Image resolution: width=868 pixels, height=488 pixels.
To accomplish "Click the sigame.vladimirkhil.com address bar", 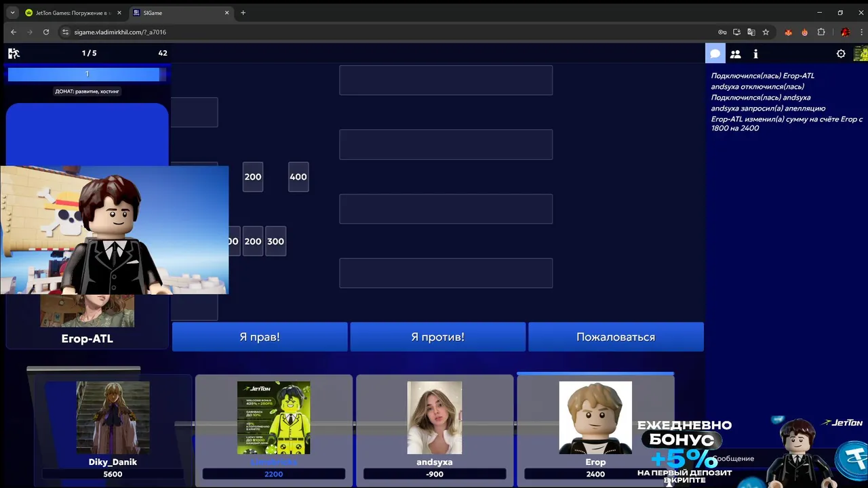I will [x=387, y=32].
